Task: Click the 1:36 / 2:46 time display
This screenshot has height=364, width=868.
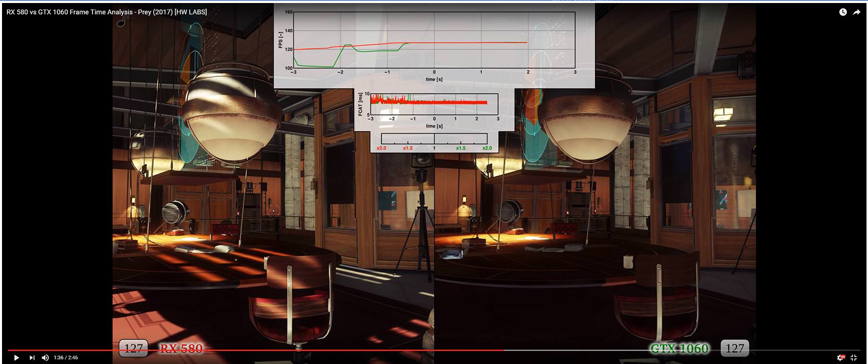Action: tap(66, 357)
